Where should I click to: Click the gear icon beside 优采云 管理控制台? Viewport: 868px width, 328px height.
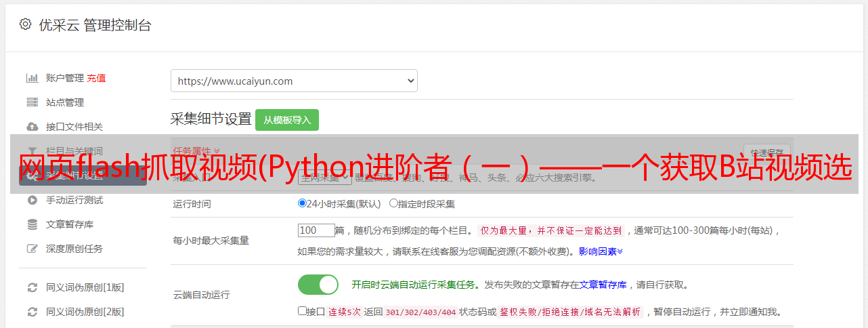click(x=25, y=24)
